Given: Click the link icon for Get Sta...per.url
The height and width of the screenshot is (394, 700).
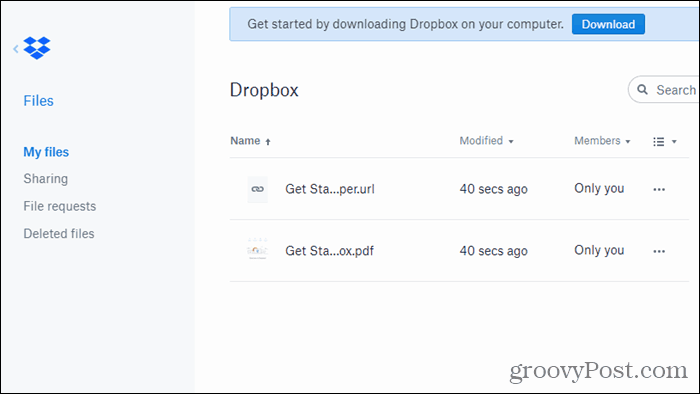Looking at the screenshot, I should click(258, 189).
